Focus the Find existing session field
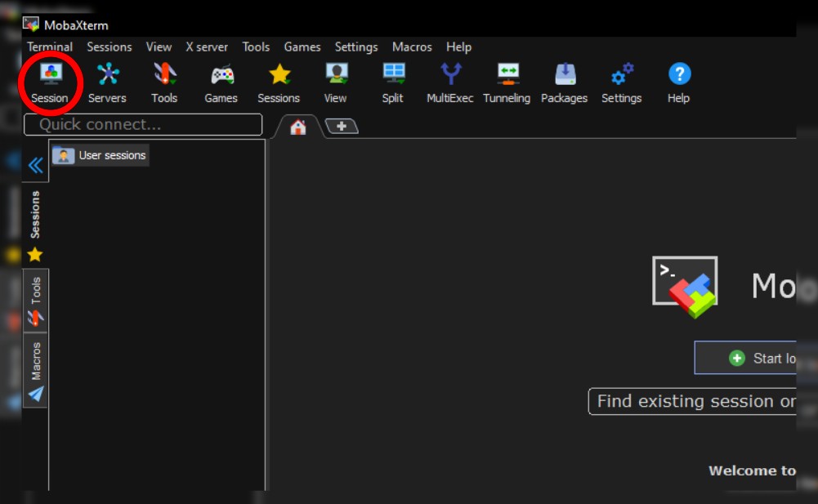818x504 pixels. click(692, 401)
